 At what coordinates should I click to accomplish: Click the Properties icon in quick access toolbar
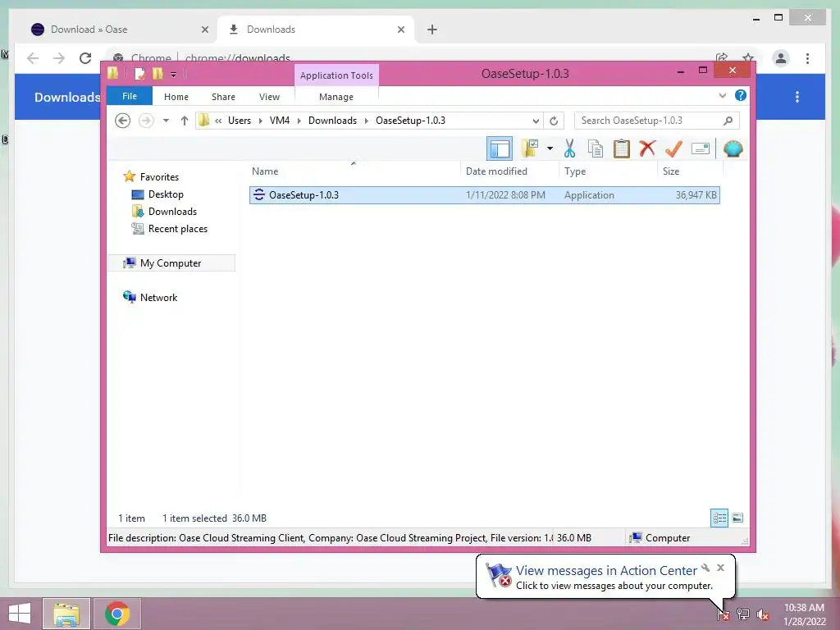139,73
